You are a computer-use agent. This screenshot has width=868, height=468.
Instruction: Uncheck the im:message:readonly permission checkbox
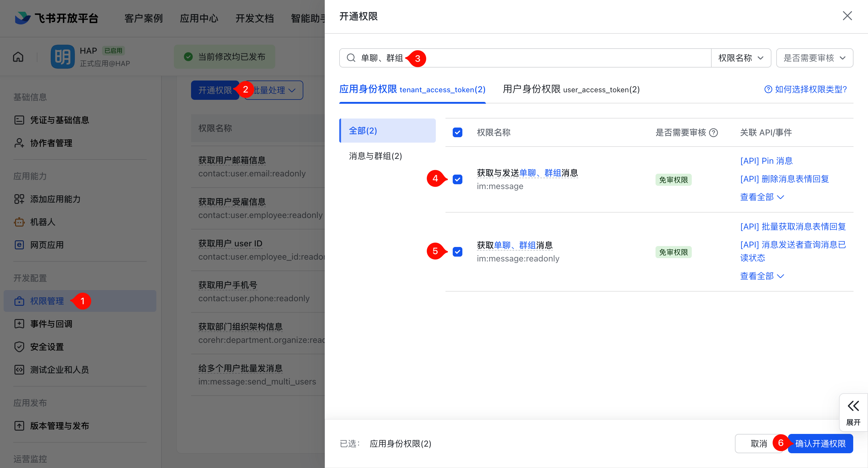pos(457,252)
